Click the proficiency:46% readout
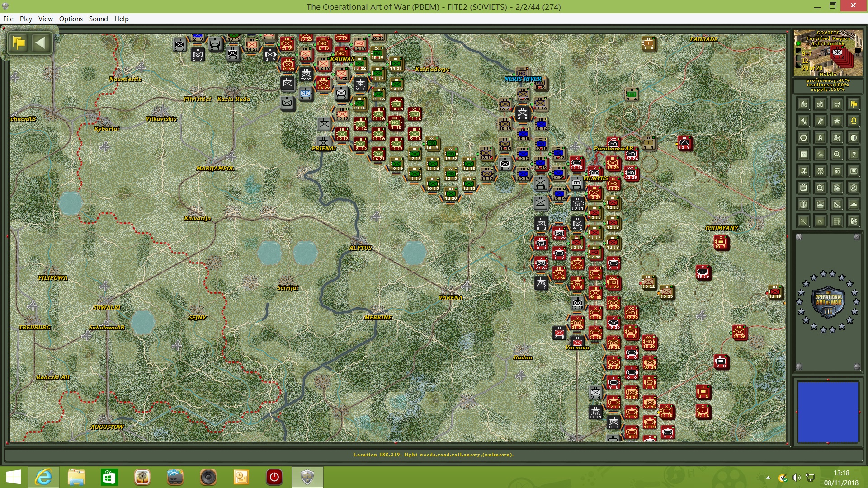This screenshot has height=488, width=868. (828, 80)
